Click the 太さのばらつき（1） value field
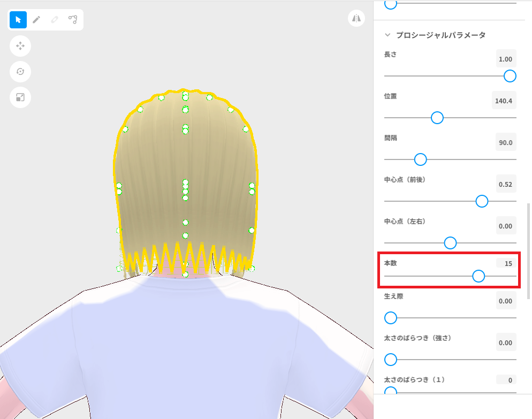 point(506,380)
